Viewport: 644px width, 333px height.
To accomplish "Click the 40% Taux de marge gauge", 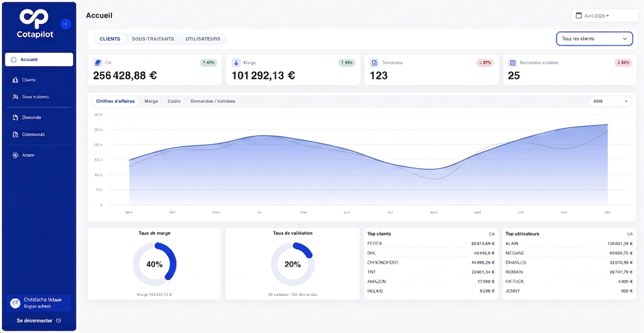I will click(x=155, y=264).
